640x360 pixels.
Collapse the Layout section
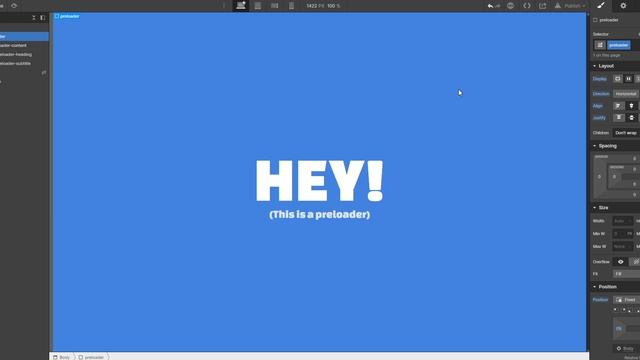[x=606, y=66]
